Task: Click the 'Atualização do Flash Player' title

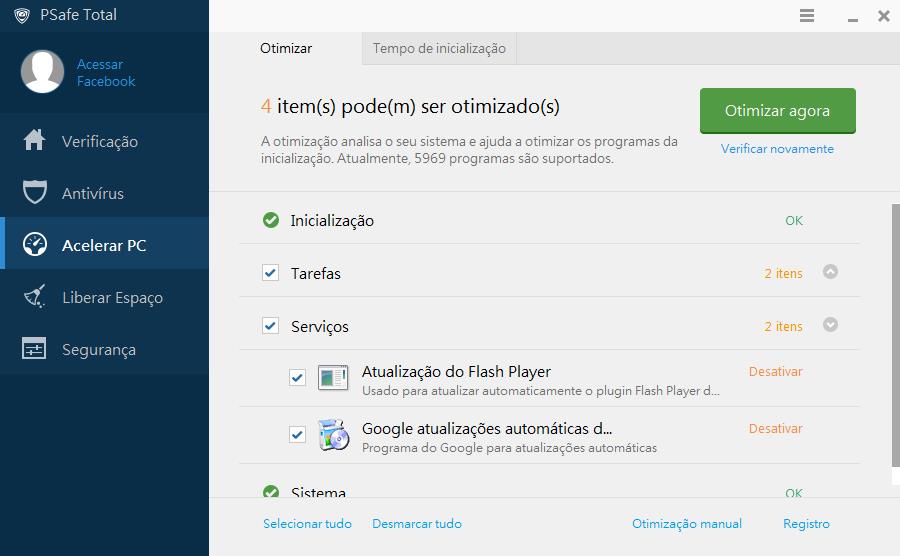Action: tap(456, 372)
